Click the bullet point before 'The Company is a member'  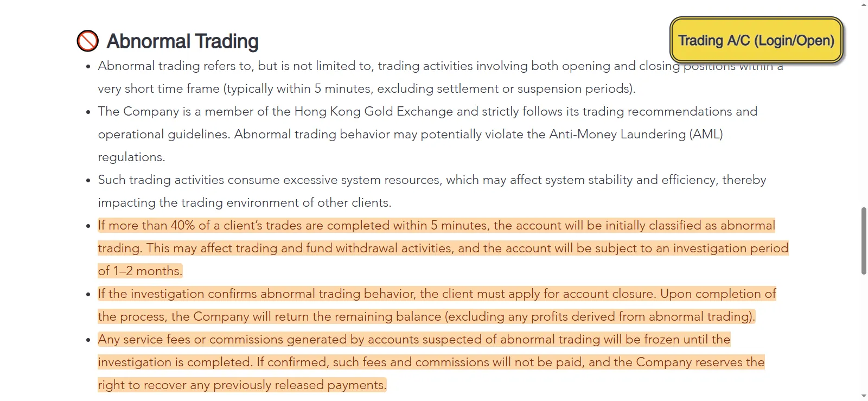coord(88,112)
